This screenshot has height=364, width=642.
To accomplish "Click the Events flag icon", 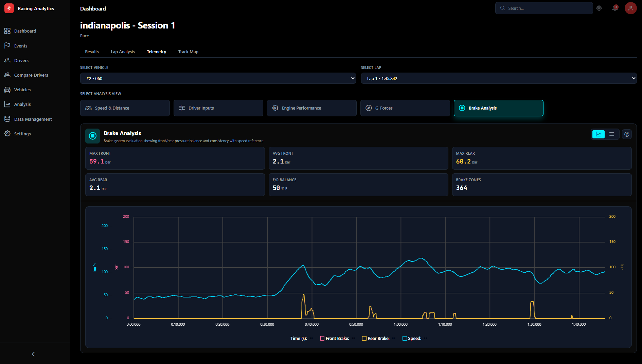I will coord(7,45).
